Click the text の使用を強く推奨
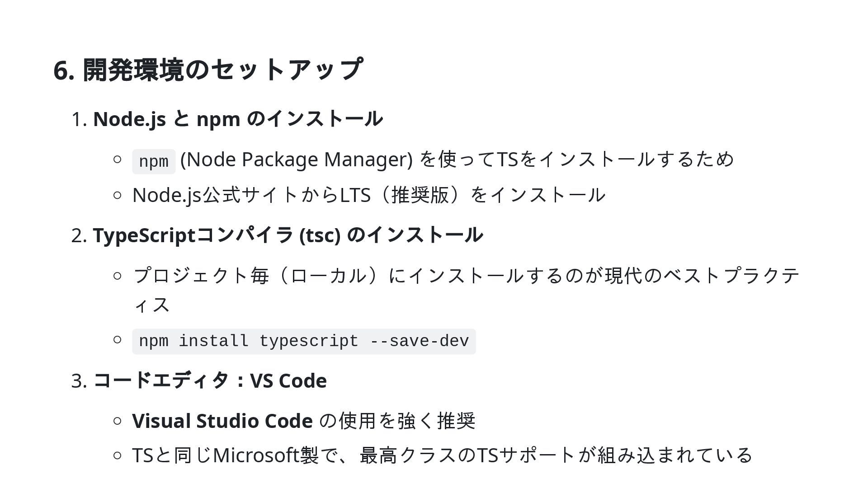 (398, 421)
